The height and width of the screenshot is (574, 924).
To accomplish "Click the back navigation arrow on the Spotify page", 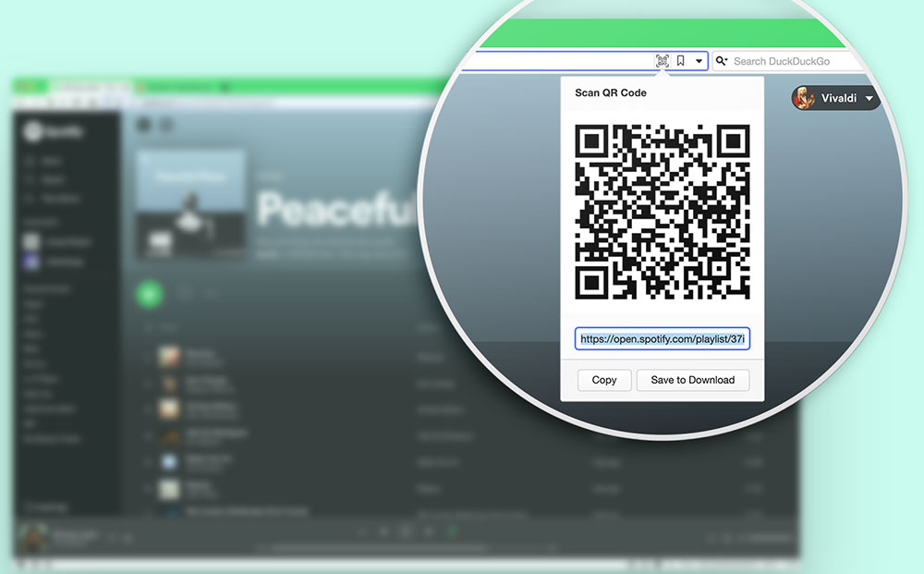I will pos(143,126).
